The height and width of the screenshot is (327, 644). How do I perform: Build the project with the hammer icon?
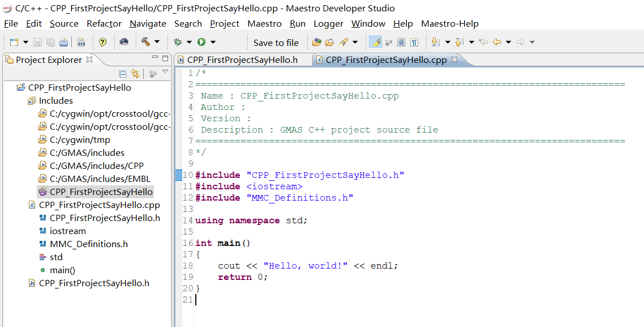point(145,41)
